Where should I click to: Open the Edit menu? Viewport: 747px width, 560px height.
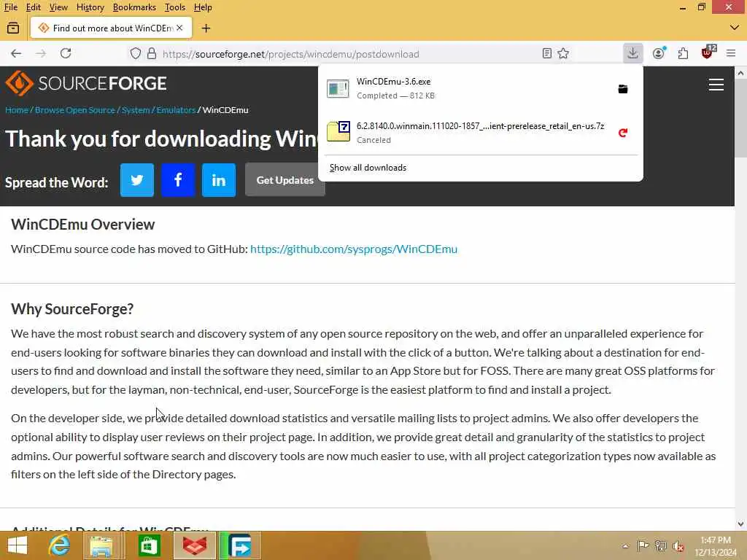(34, 7)
